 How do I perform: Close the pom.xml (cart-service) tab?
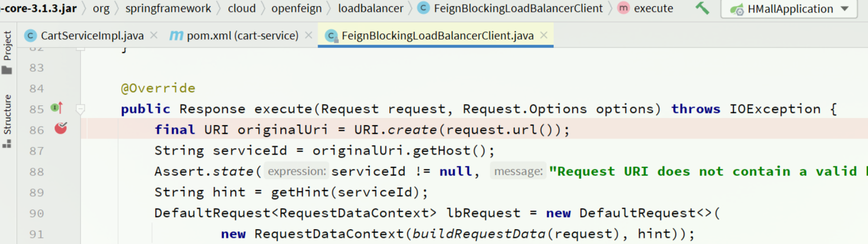point(309,35)
